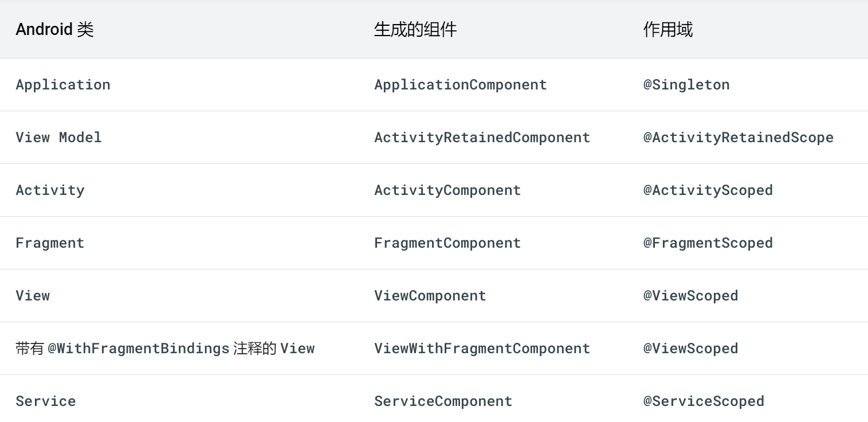Select the ActivityRetainedComponent text

[x=482, y=137]
